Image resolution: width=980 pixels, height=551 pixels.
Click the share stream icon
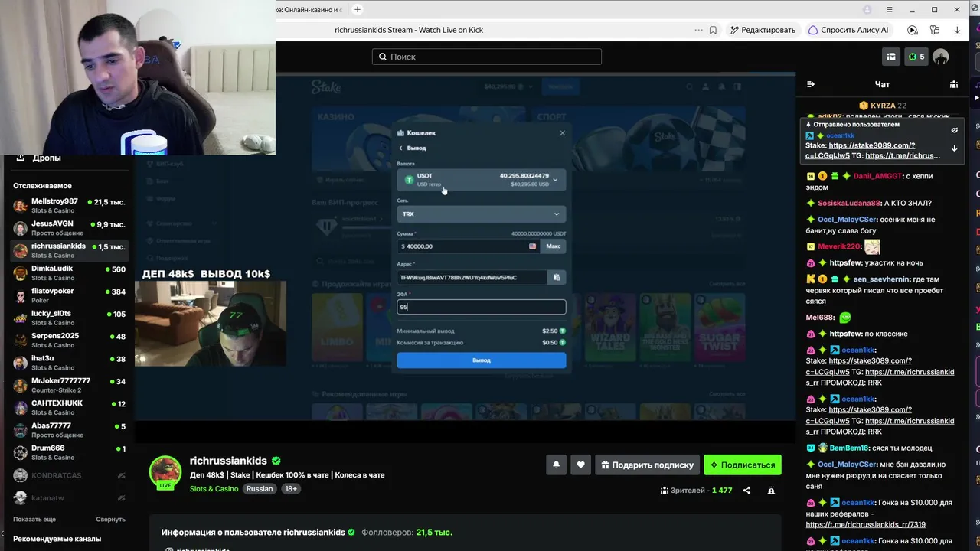pos(746,490)
